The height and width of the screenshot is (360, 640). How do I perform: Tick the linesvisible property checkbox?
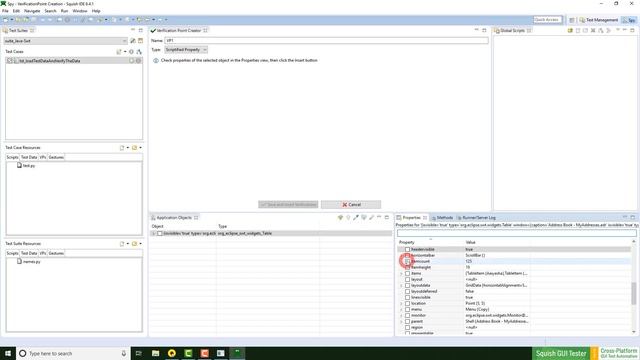tap(407, 298)
